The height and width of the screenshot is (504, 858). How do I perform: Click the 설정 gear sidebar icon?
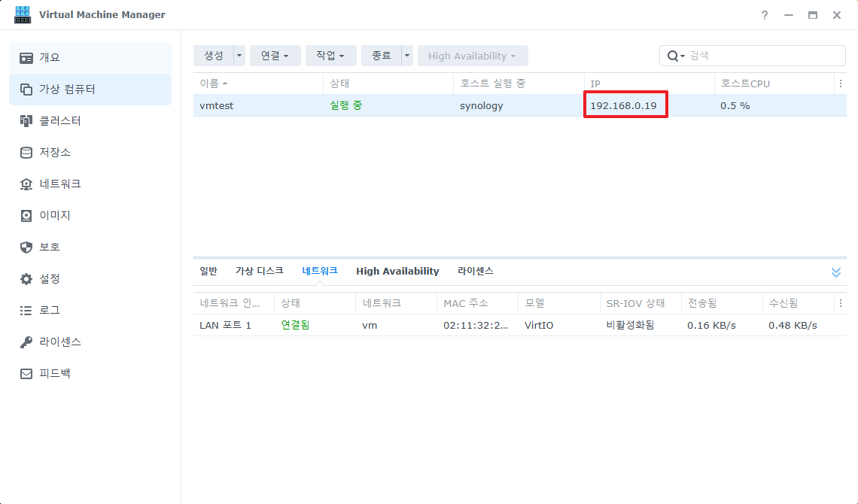(x=26, y=279)
